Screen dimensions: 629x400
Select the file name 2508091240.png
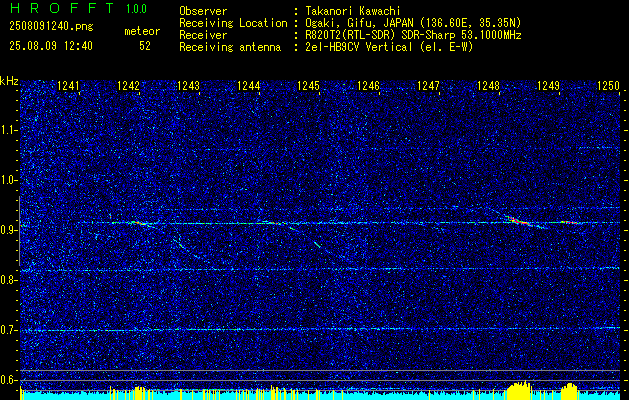tap(51, 27)
